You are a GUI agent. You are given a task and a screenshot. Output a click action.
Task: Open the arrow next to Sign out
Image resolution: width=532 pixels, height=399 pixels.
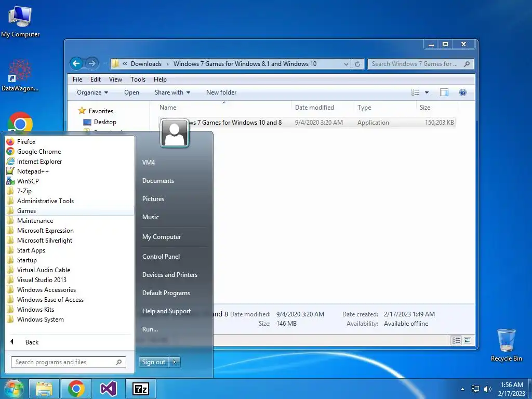[x=175, y=362]
